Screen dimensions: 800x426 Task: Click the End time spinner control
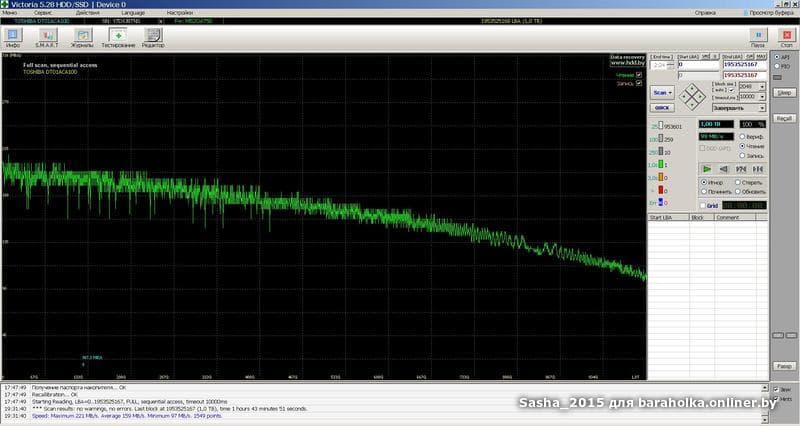click(670, 66)
